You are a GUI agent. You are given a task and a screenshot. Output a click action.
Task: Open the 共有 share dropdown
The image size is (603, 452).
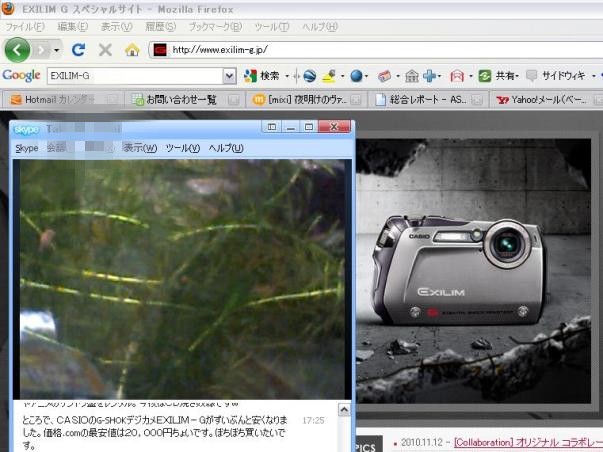517,76
